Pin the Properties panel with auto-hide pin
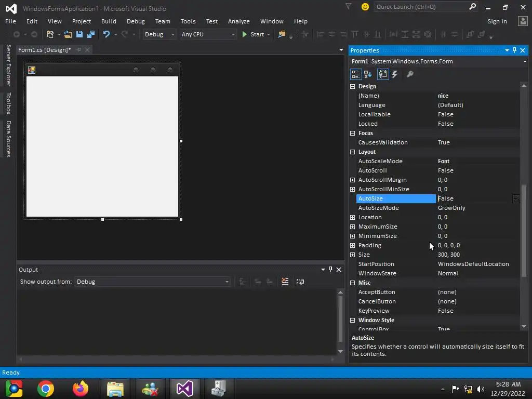The height and width of the screenshot is (399, 532). [515, 50]
